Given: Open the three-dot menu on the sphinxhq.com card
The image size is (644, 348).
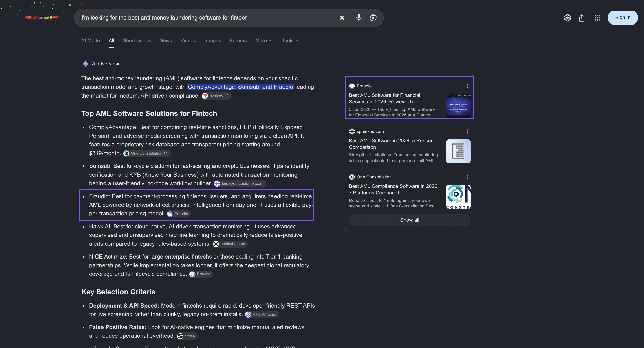Looking at the screenshot, I should click(x=467, y=132).
